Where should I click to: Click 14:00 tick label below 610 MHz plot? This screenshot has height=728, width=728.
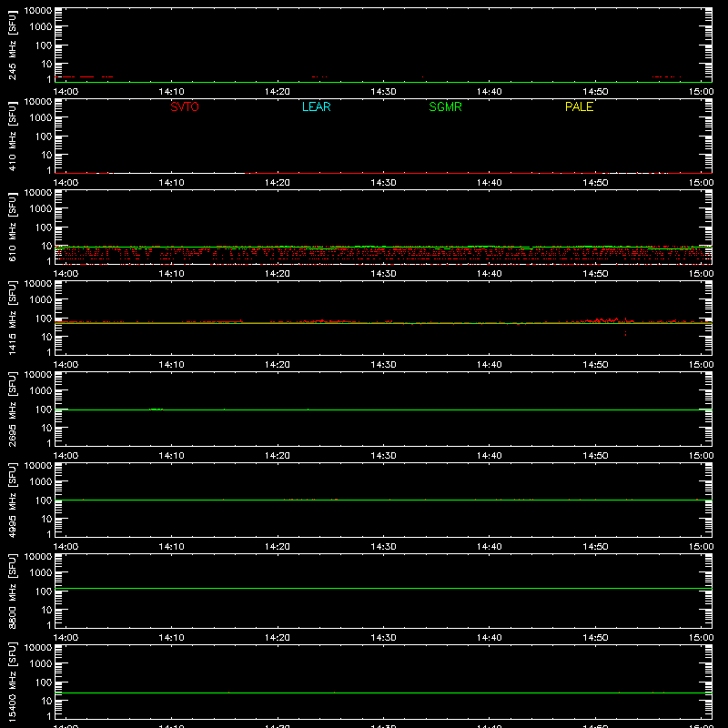pyautogui.click(x=66, y=274)
